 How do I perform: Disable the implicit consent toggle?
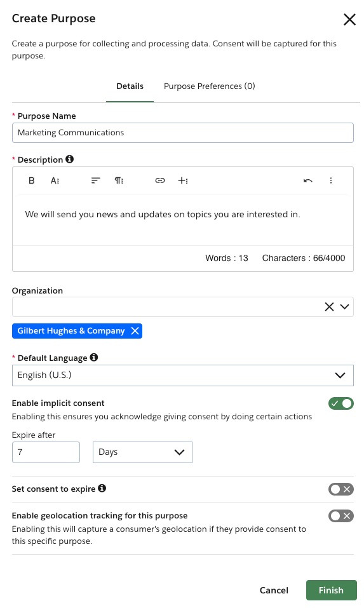(x=340, y=403)
